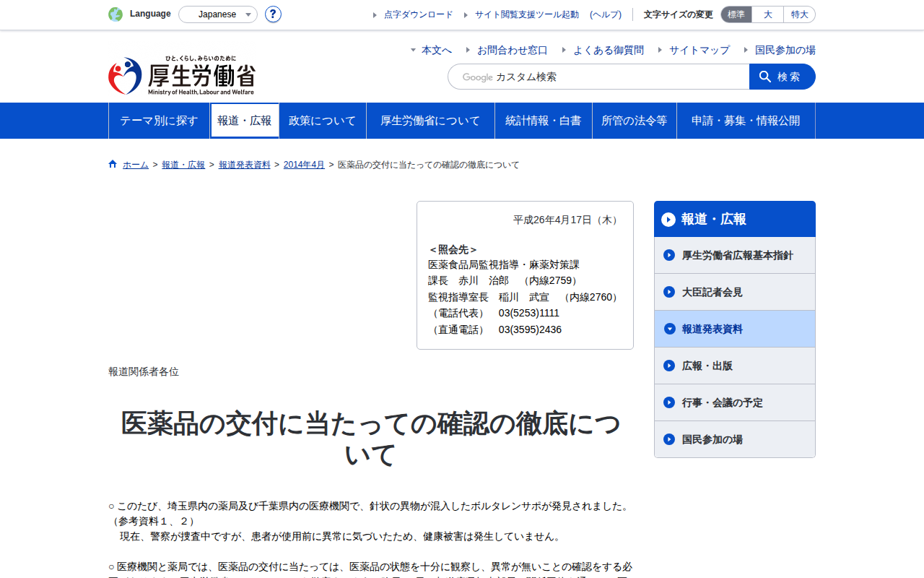
Task: Set font size to 特大
Action: pos(800,14)
